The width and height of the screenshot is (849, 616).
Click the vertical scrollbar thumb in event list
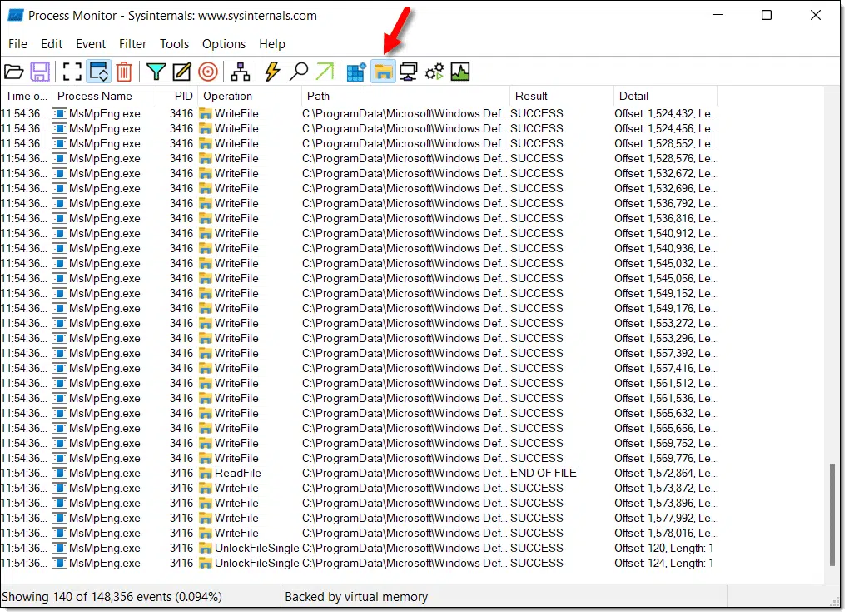click(832, 514)
